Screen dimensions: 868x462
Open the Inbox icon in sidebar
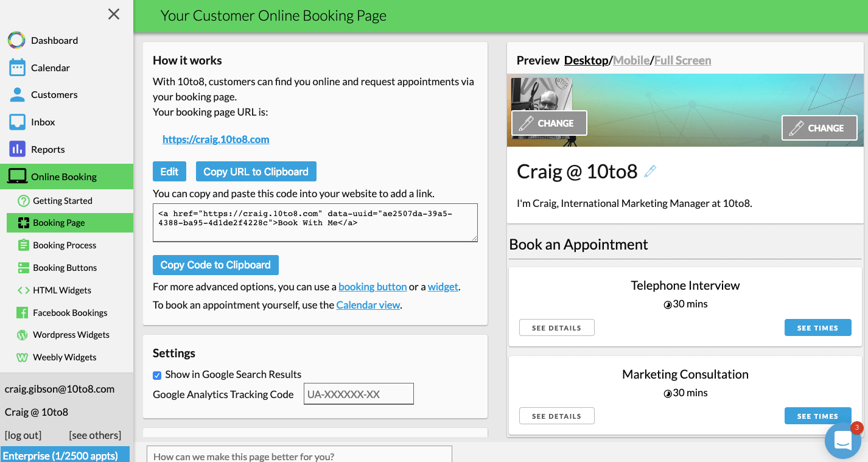pos(17,122)
